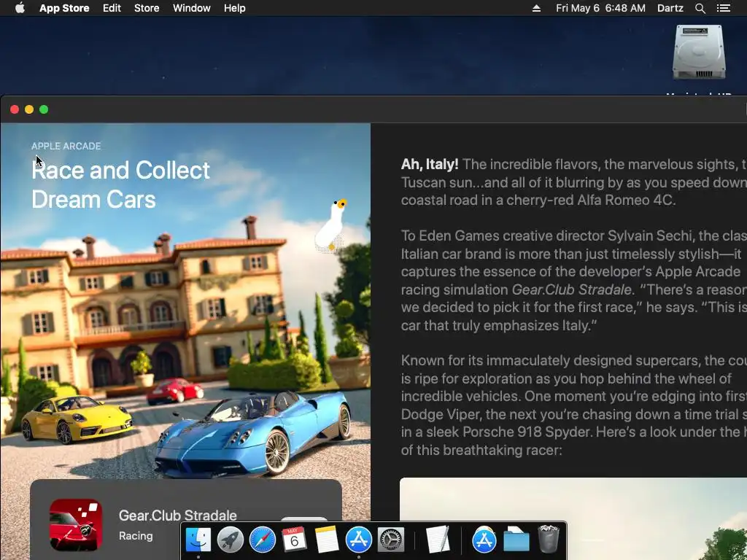Open the Applications stack in Dock
Viewport: 747px width, 560px height.
pyautogui.click(x=484, y=540)
